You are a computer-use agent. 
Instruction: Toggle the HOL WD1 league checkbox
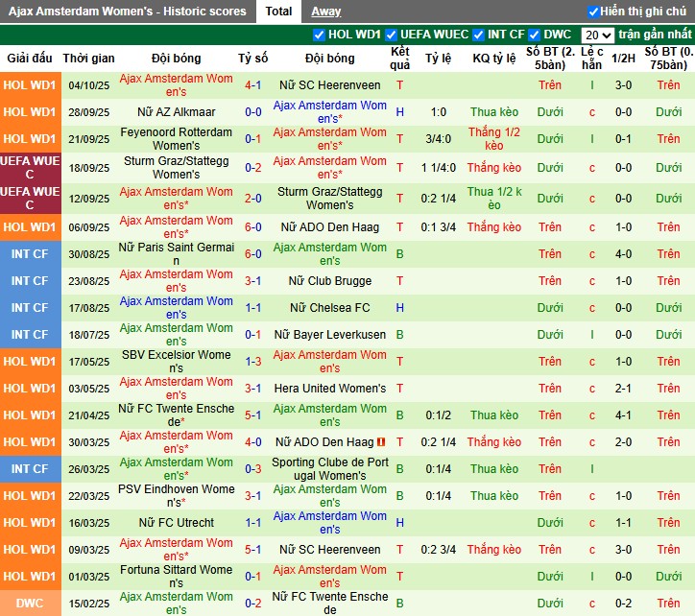320,35
